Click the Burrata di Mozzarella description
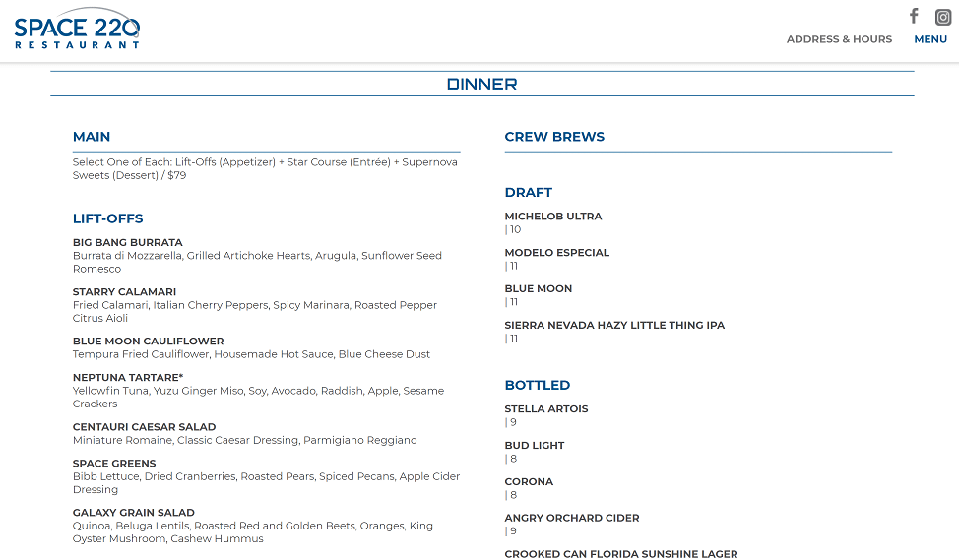The height and width of the screenshot is (560, 959). [x=258, y=262]
